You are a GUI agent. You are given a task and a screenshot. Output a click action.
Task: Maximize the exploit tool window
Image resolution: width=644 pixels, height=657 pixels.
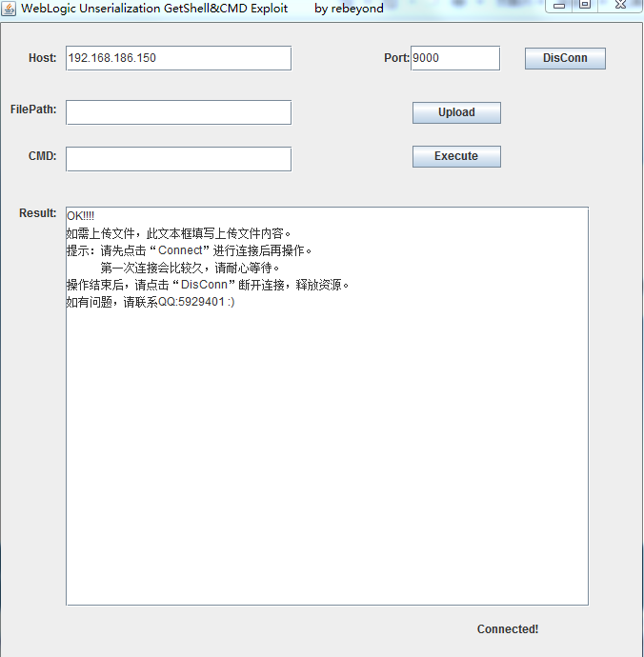click(x=585, y=5)
